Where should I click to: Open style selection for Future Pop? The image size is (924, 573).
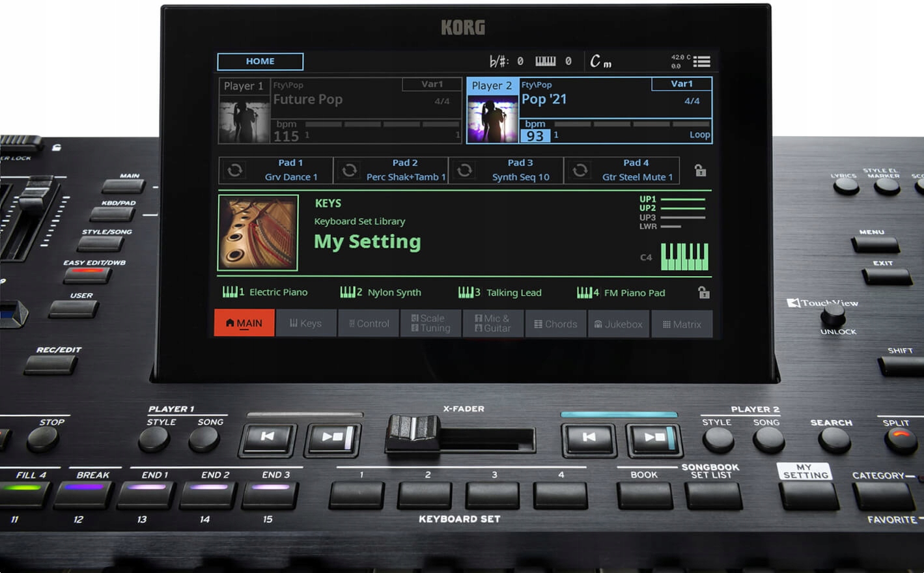(308, 100)
